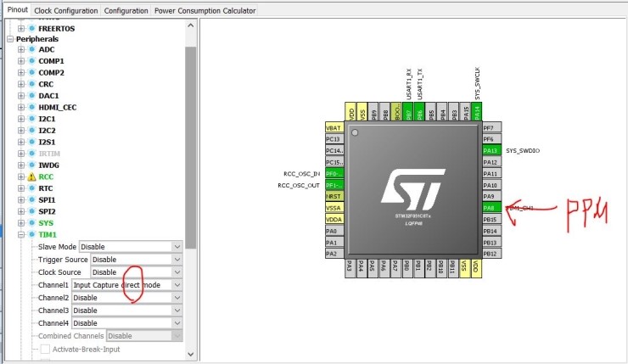628x364 pixels.
Task: Click the FREERTOS middleware icon
Action: click(x=31, y=29)
